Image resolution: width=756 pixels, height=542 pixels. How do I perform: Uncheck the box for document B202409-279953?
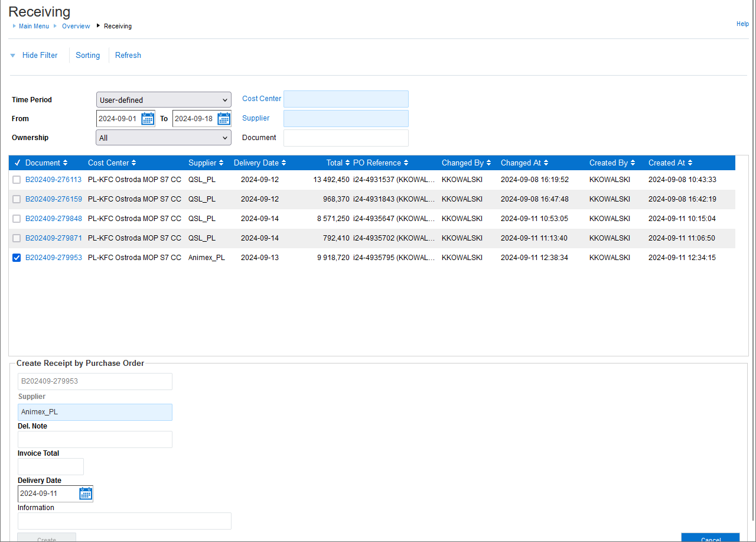click(17, 258)
